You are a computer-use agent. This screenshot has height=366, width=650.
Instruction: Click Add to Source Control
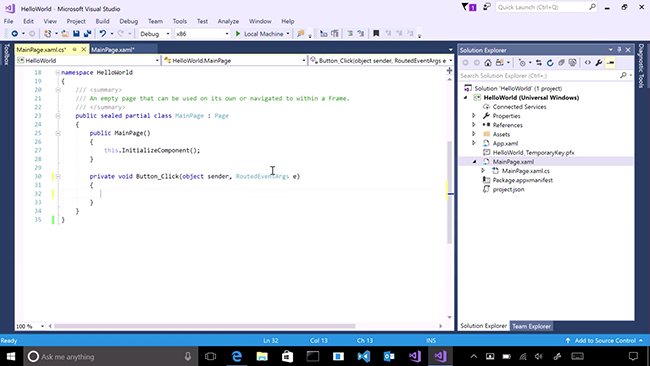605,340
